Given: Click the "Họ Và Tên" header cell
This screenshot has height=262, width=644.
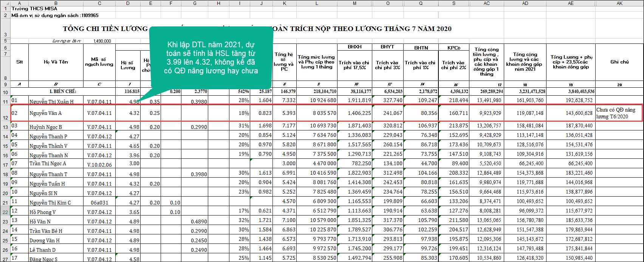Looking at the screenshot, I should click(56, 62).
